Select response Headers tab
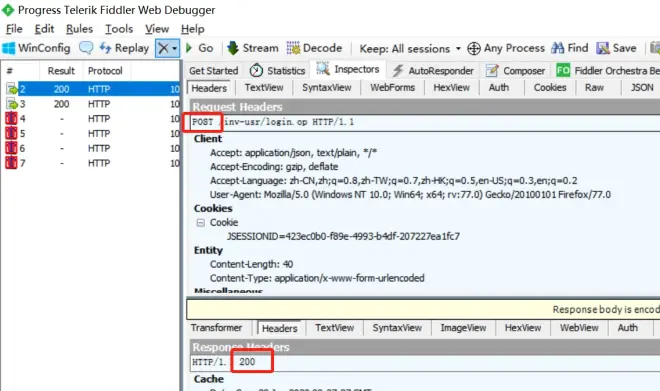The image size is (660, 391). click(279, 328)
